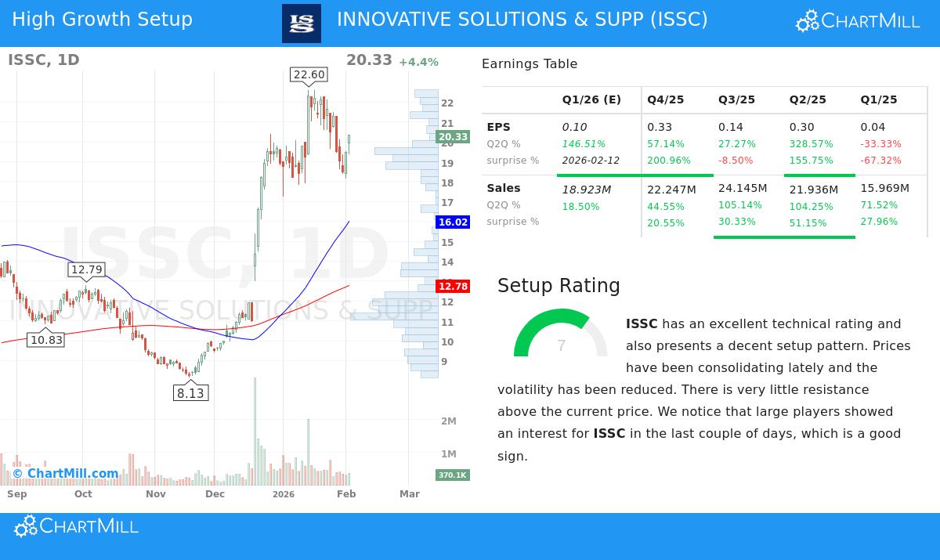Open the Q4/25 earnings column
This screenshot has width=940, height=560.
(665, 99)
